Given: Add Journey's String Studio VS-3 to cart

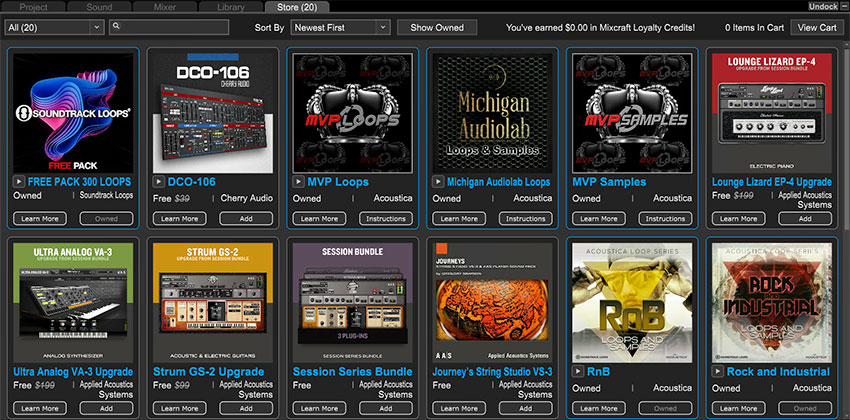Looking at the screenshot, I should click(526, 408).
